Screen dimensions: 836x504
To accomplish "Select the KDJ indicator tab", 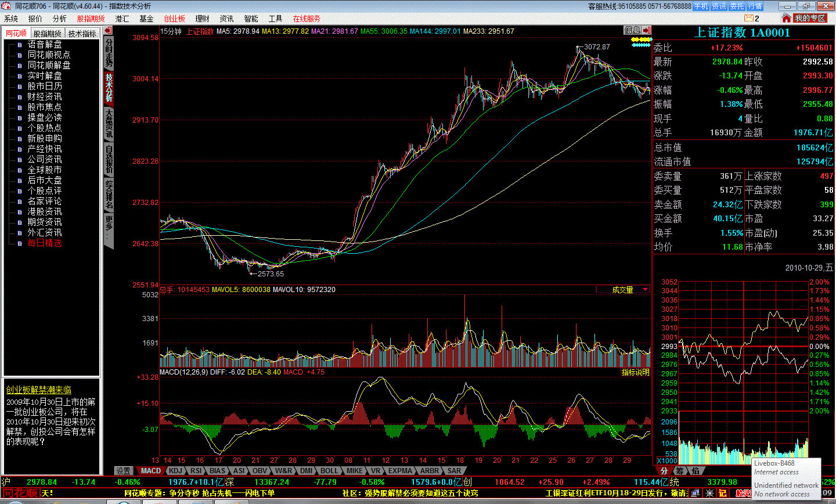I will (176, 471).
